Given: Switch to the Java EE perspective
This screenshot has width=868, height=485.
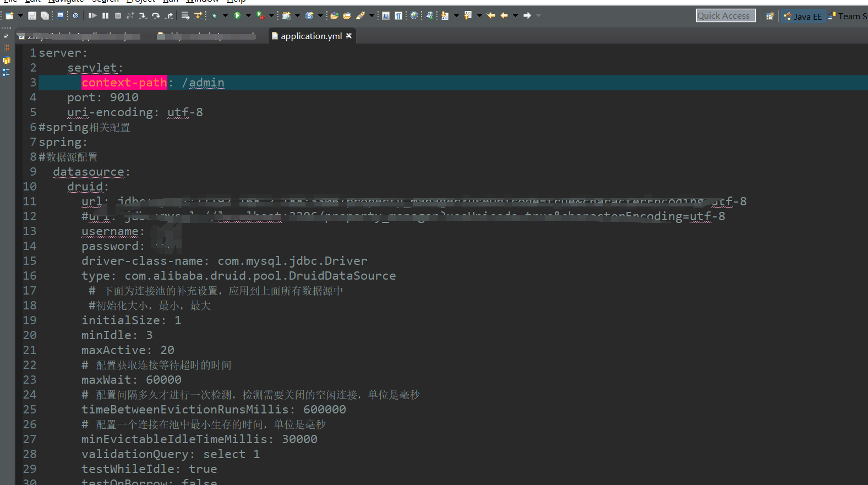Looking at the screenshot, I should [x=803, y=17].
